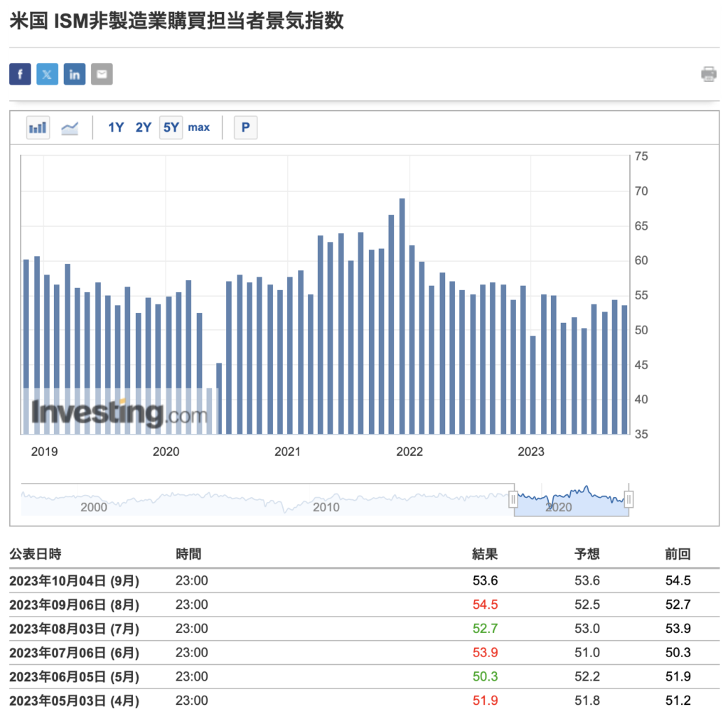
Task: Select the row 2023年05月03日 (4月)
Action: click(x=365, y=701)
